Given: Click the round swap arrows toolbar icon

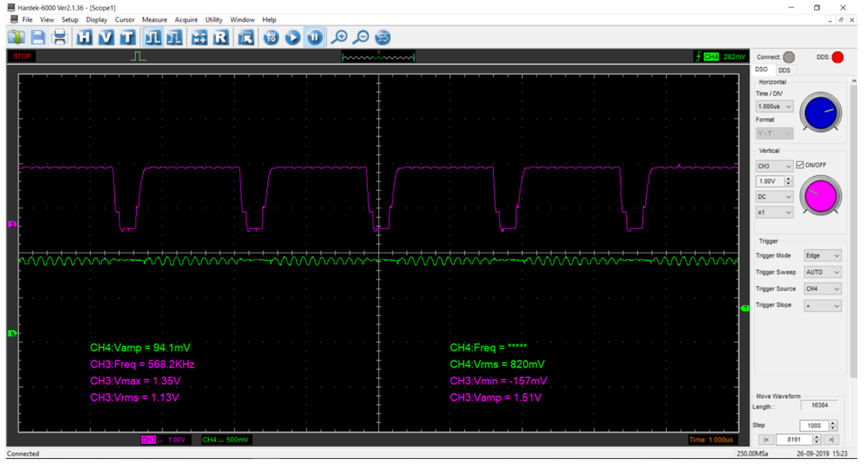Looking at the screenshot, I should click(x=382, y=37).
